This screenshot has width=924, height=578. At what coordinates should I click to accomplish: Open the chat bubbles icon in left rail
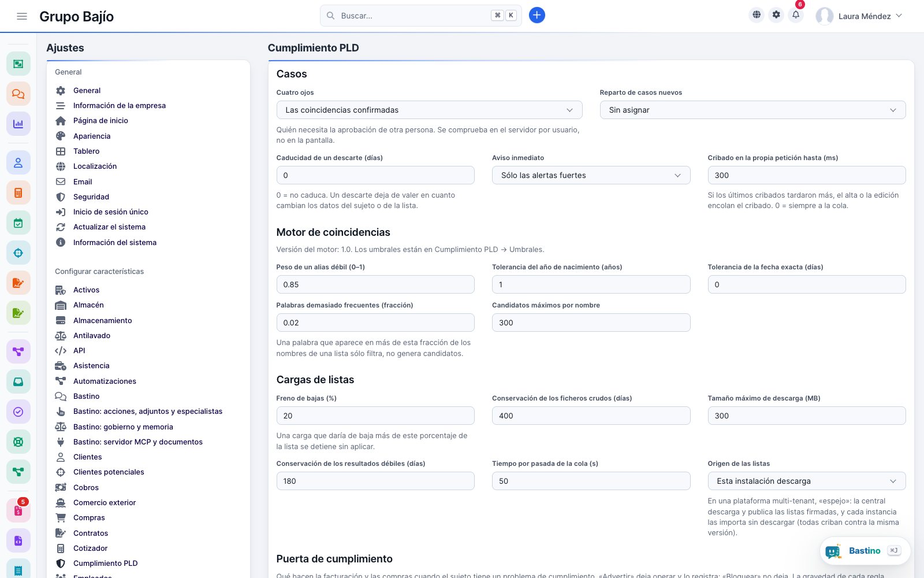coord(18,94)
